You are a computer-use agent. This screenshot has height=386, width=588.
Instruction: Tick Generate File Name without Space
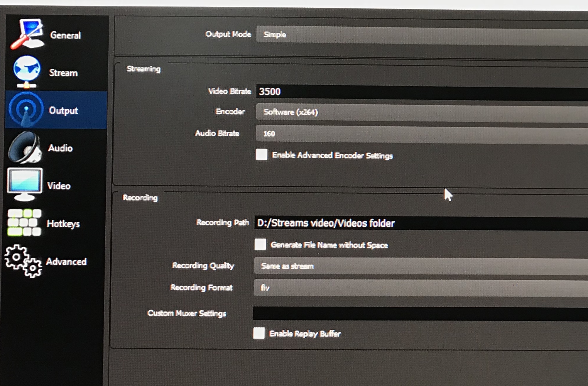click(260, 244)
